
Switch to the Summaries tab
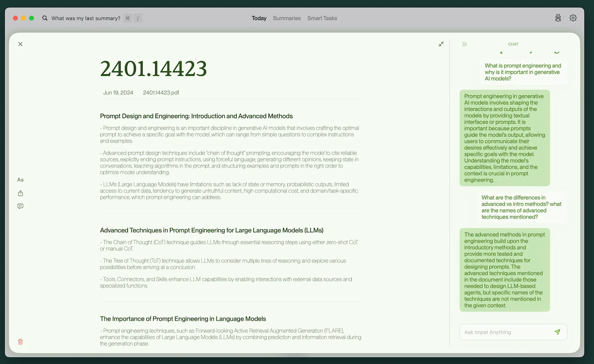point(287,18)
